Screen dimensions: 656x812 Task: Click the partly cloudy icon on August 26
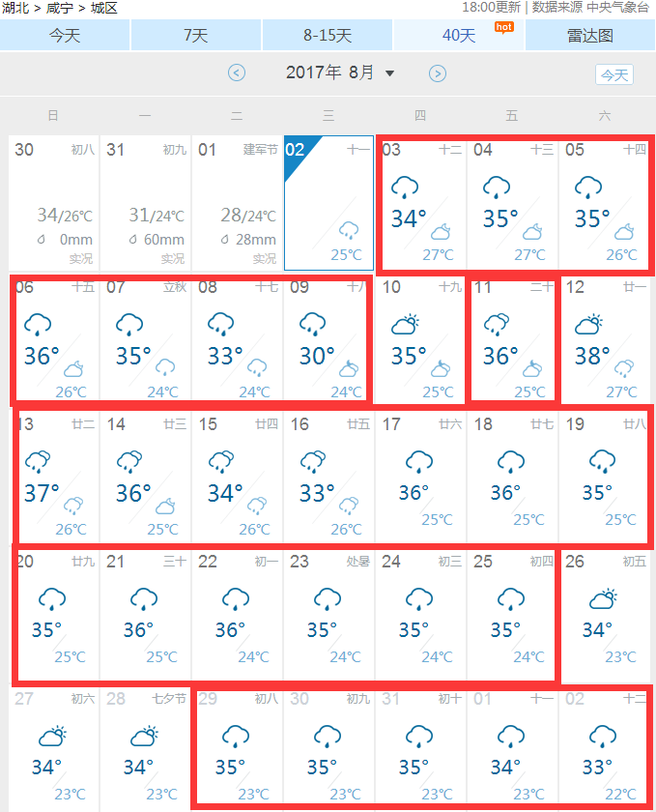604,599
